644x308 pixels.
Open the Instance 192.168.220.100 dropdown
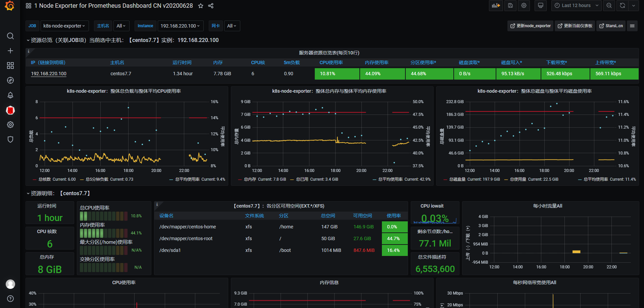tap(180, 26)
